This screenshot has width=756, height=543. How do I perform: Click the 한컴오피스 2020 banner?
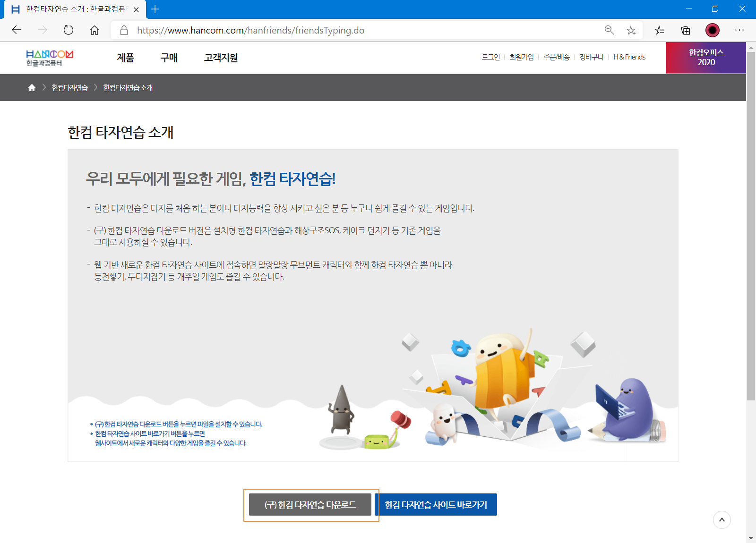pyautogui.click(x=706, y=58)
